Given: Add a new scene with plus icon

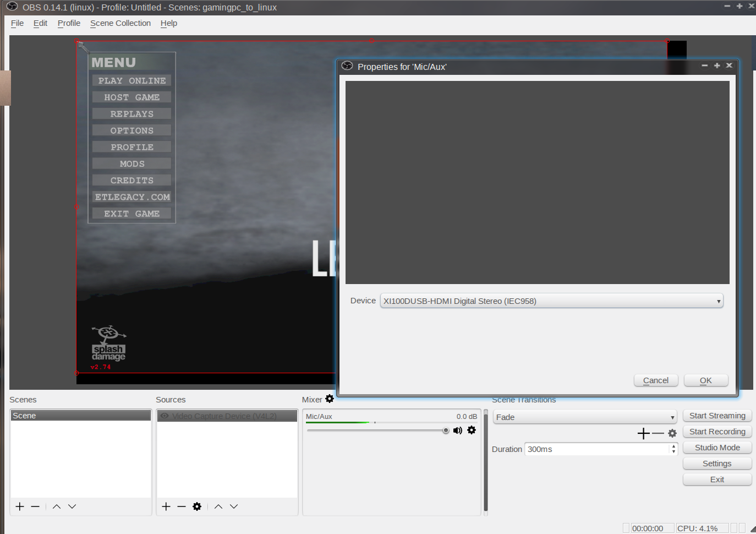Looking at the screenshot, I should point(20,506).
